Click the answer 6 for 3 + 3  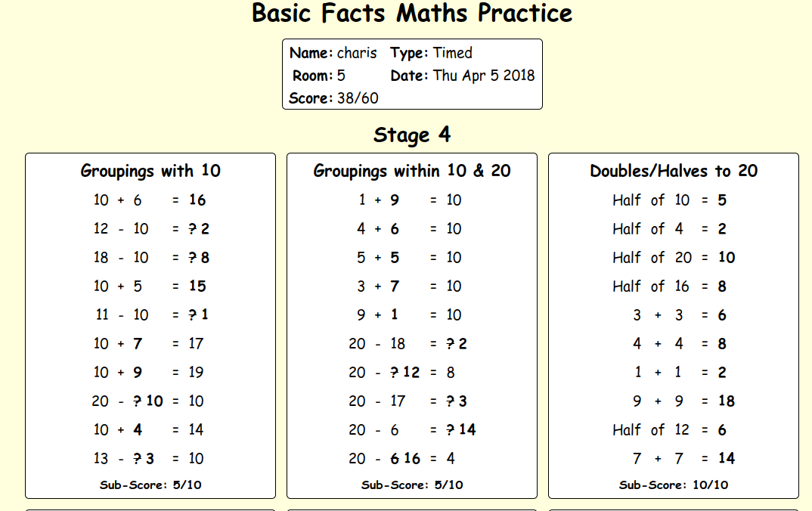pos(723,314)
